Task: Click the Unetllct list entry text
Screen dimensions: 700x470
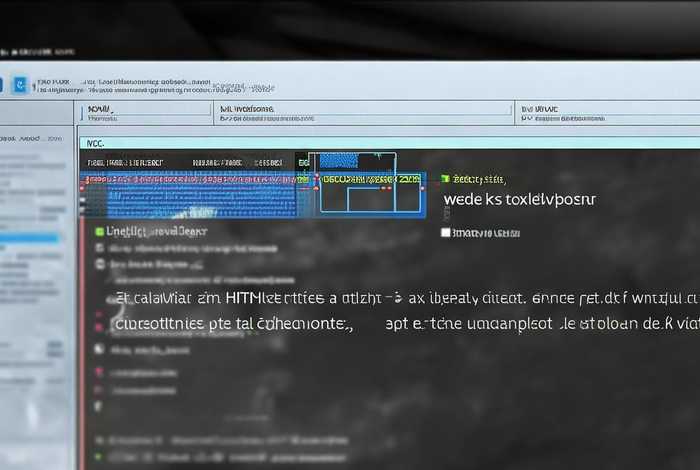Action: [x=155, y=231]
